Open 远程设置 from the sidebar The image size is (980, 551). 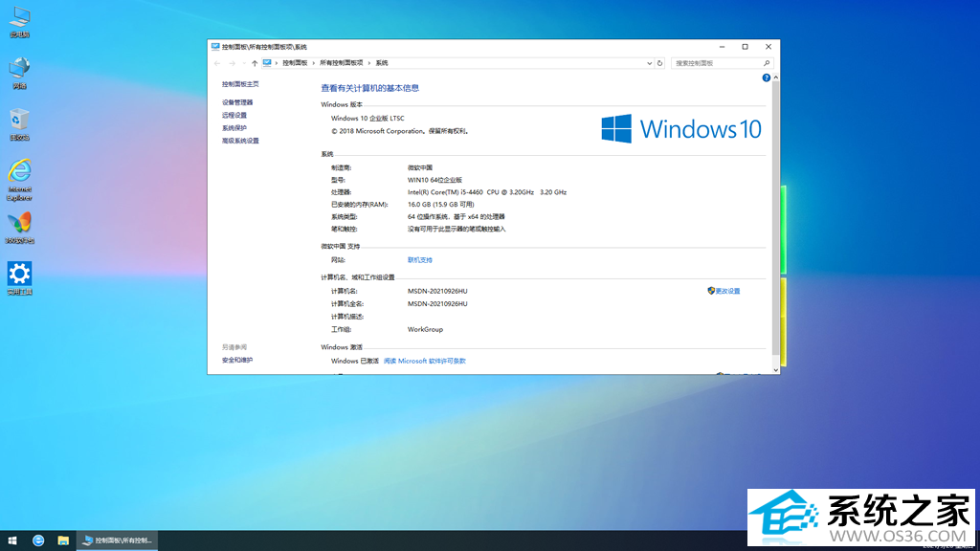tap(234, 116)
